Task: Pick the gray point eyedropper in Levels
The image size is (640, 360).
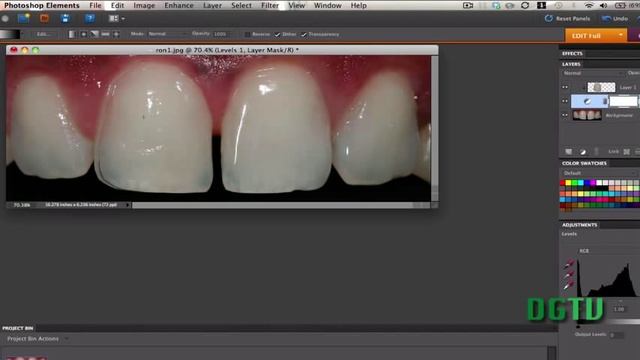Action: (x=569, y=275)
